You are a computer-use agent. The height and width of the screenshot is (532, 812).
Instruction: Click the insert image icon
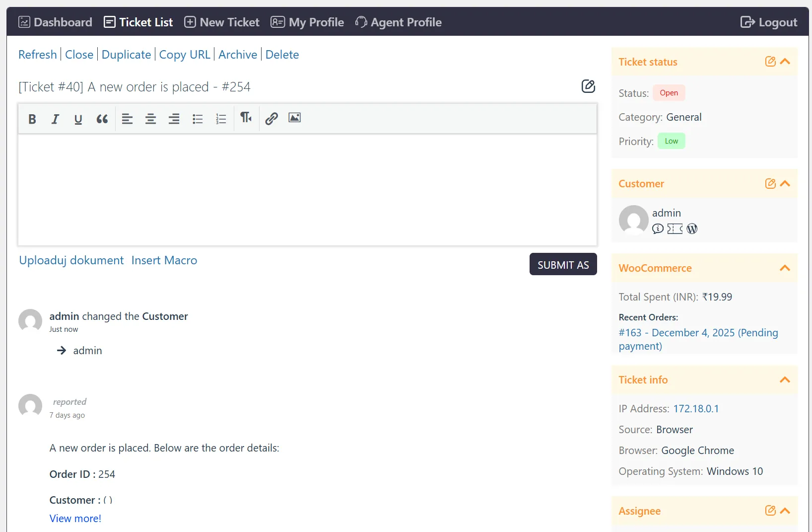click(294, 118)
